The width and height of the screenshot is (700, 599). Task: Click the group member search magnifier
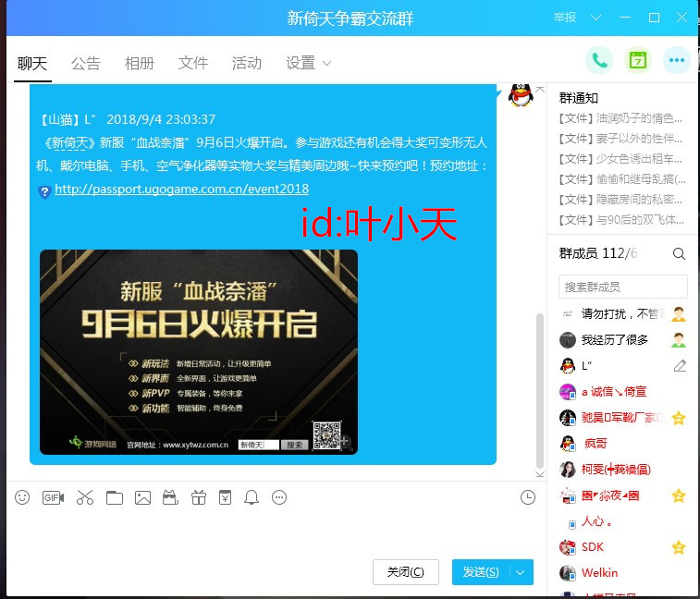click(x=679, y=253)
